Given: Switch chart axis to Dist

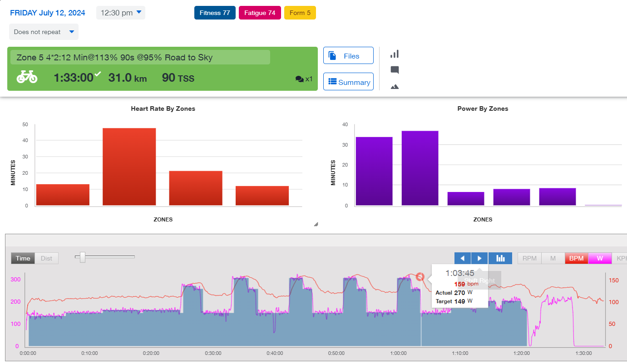Looking at the screenshot, I should 47,258.
